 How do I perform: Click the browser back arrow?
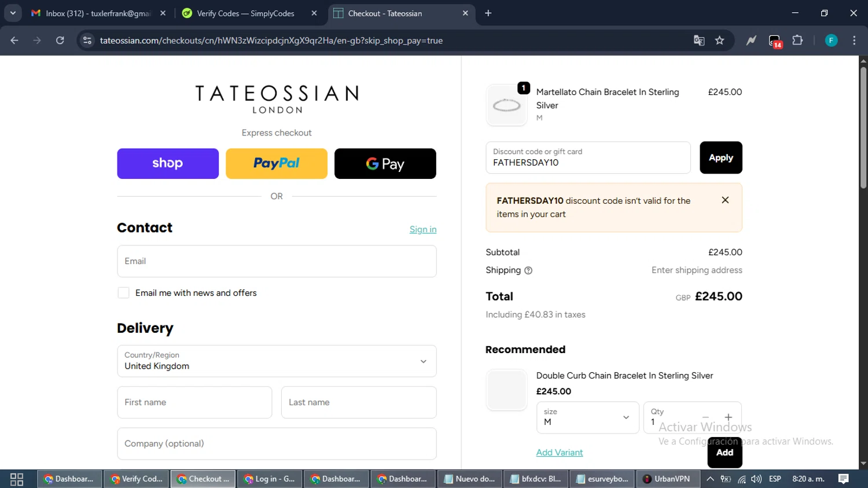point(14,41)
